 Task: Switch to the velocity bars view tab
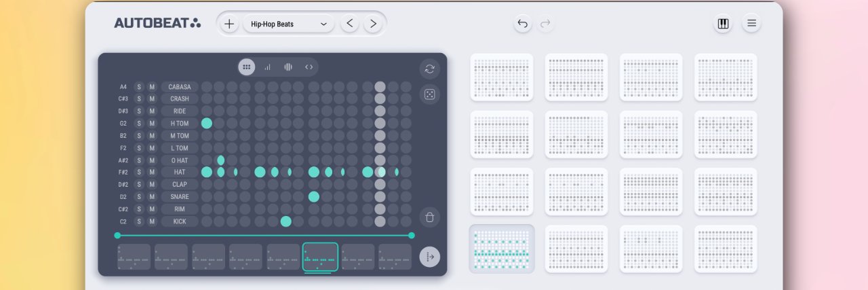click(268, 67)
